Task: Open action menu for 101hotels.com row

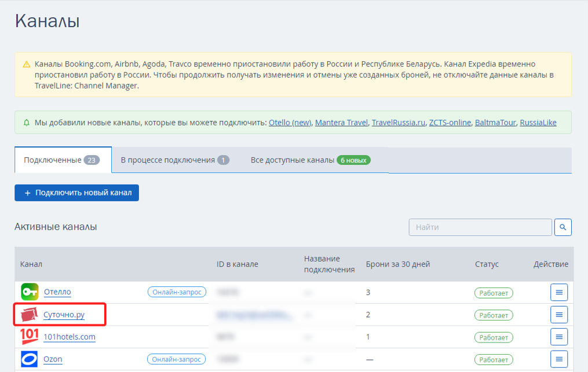Action: tap(559, 337)
